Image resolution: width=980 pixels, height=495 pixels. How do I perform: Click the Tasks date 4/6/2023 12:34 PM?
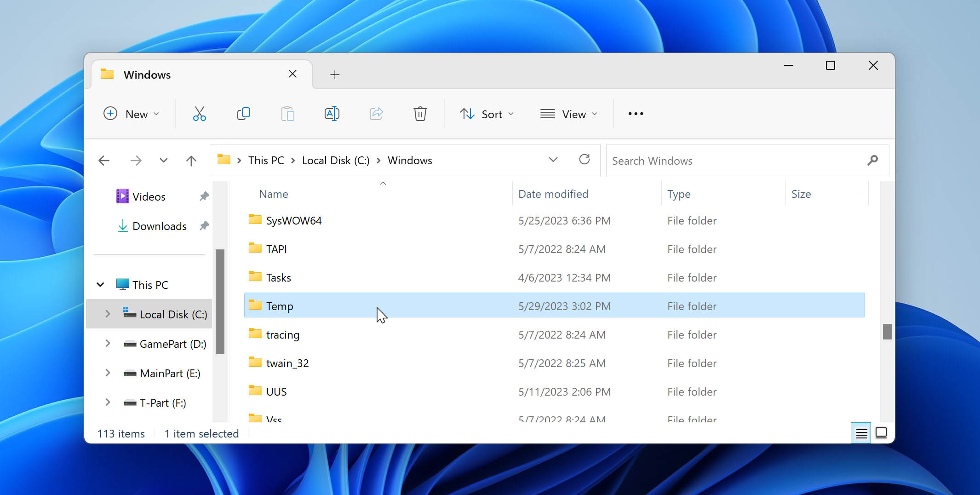[x=564, y=277]
